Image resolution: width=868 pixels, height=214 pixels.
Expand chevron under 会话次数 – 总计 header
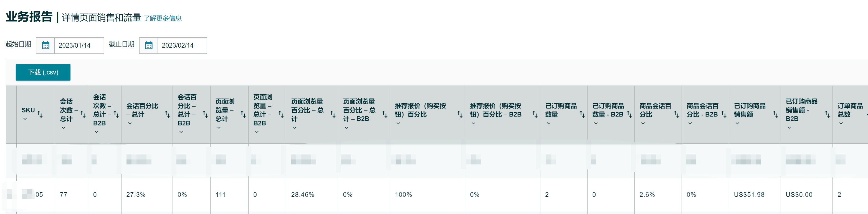tap(63, 128)
